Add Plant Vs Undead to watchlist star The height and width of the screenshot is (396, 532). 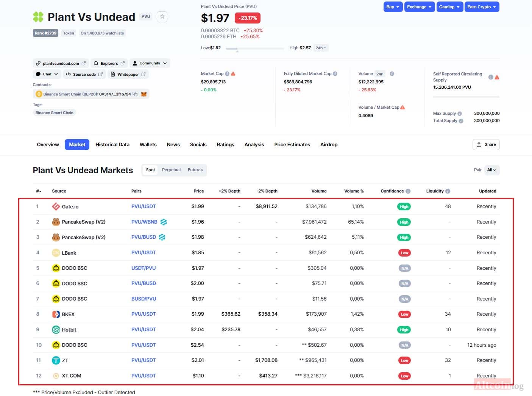[x=162, y=17]
